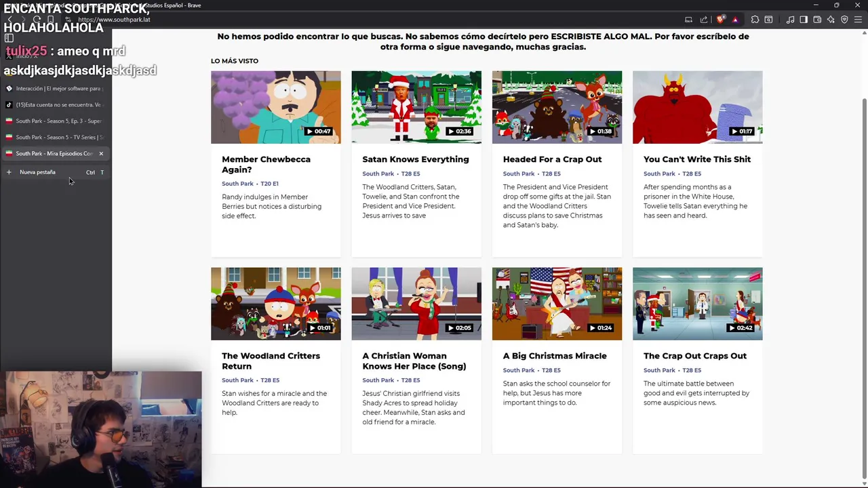Viewport: 868px width, 488px height.
Task: Open the Headed For a Crap Out title
Action: coord(552,159)
